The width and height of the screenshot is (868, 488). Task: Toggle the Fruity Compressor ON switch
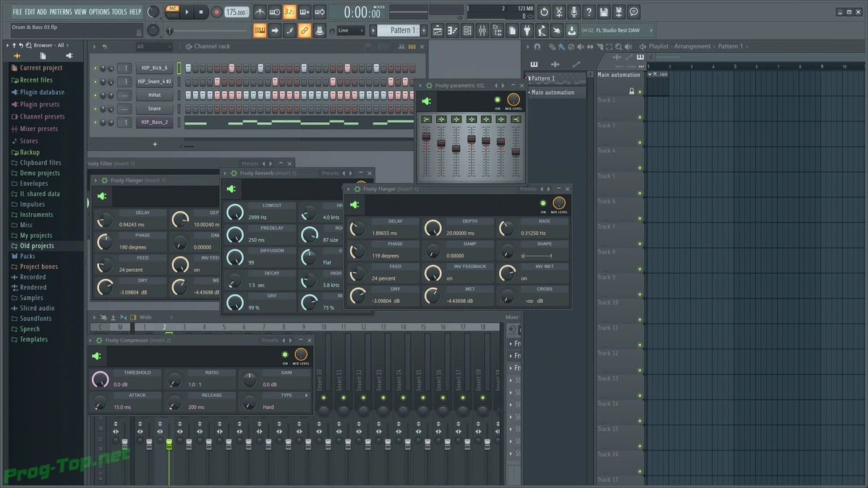(x=285, y=354)
